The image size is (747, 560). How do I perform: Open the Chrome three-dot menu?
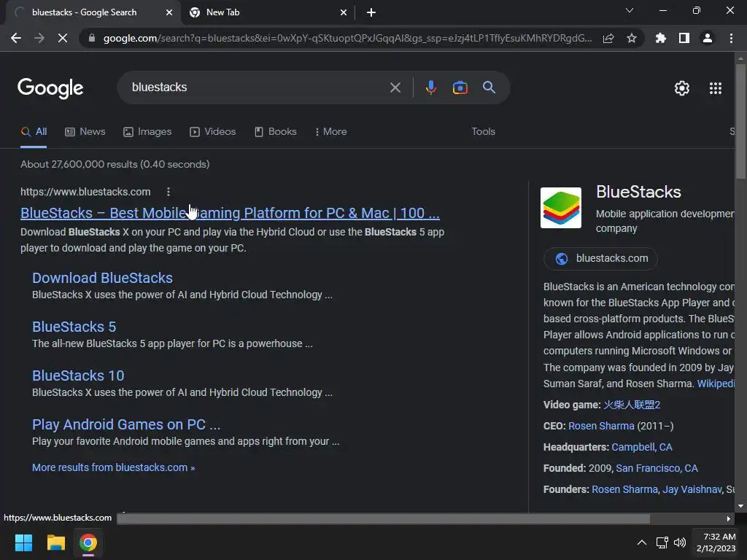click(731, 38)
